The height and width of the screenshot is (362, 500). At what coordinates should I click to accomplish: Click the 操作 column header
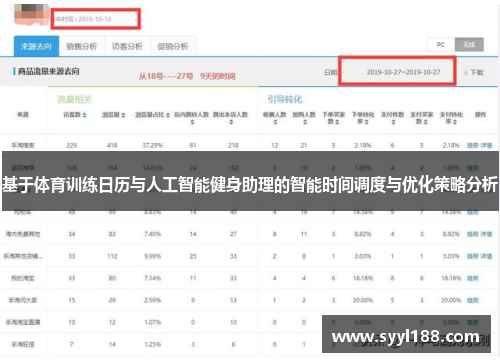[x=480, y=115]
